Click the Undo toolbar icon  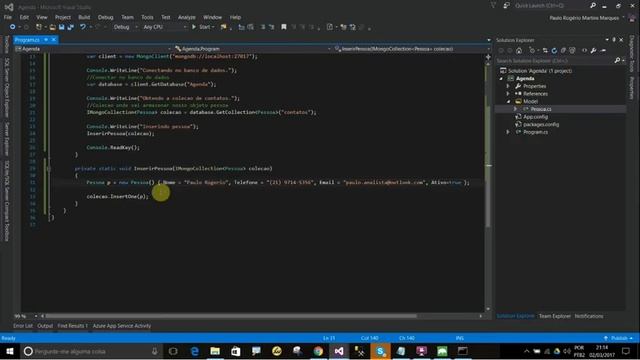tap(83, 27)
